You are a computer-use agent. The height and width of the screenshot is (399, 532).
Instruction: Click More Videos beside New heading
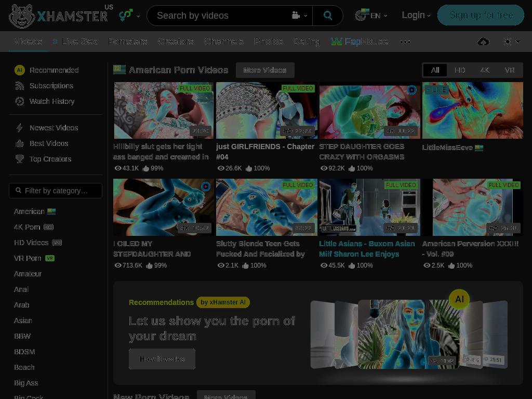click(226, 395)
